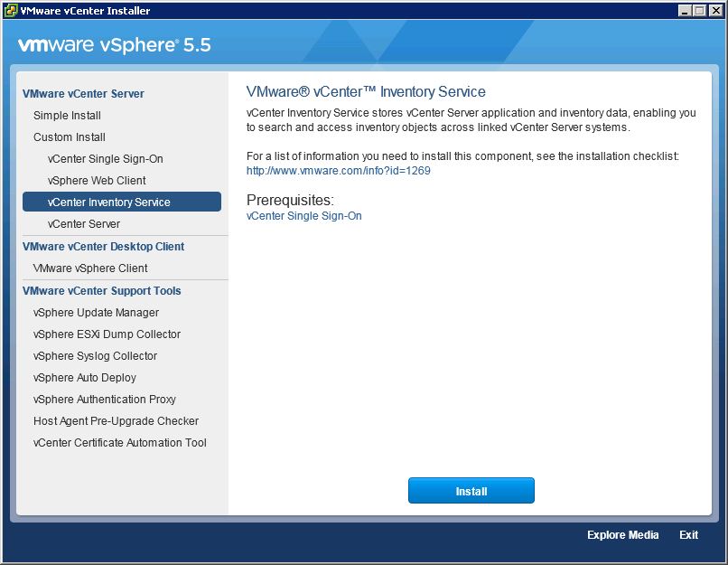Choose vSphere ESXi Dump Collector
728x565 pixels.
pyautogui.click(x=107, y=334)
